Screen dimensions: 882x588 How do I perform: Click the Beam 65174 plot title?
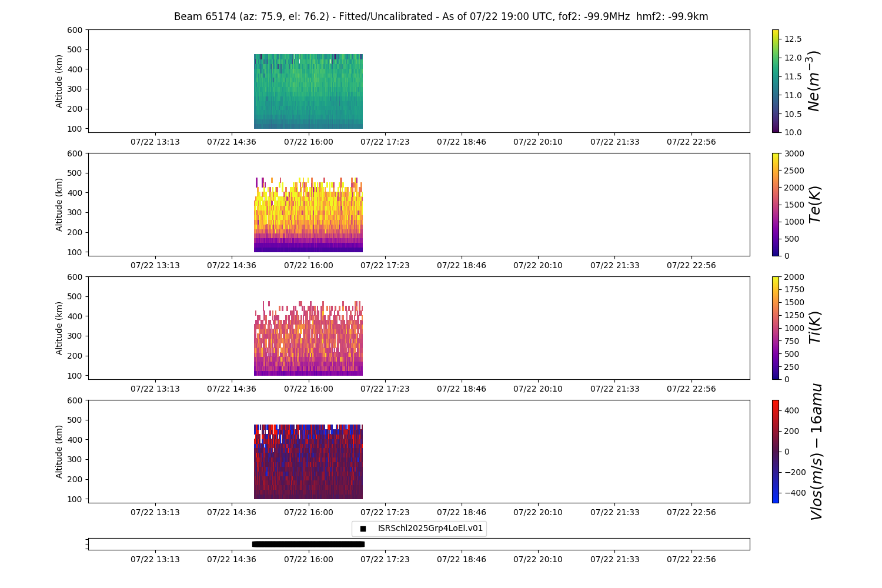point(441,16)
